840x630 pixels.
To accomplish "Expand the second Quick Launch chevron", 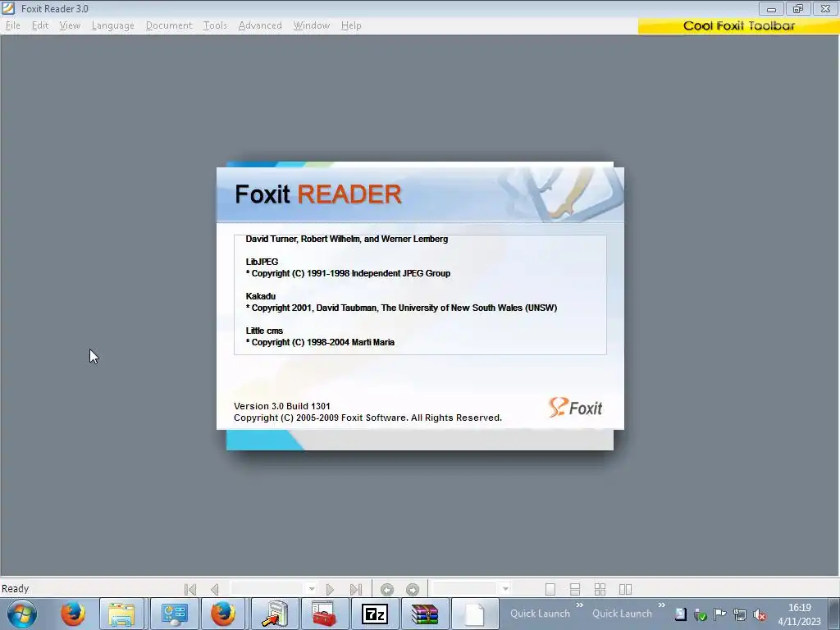I will coord(662,605).
